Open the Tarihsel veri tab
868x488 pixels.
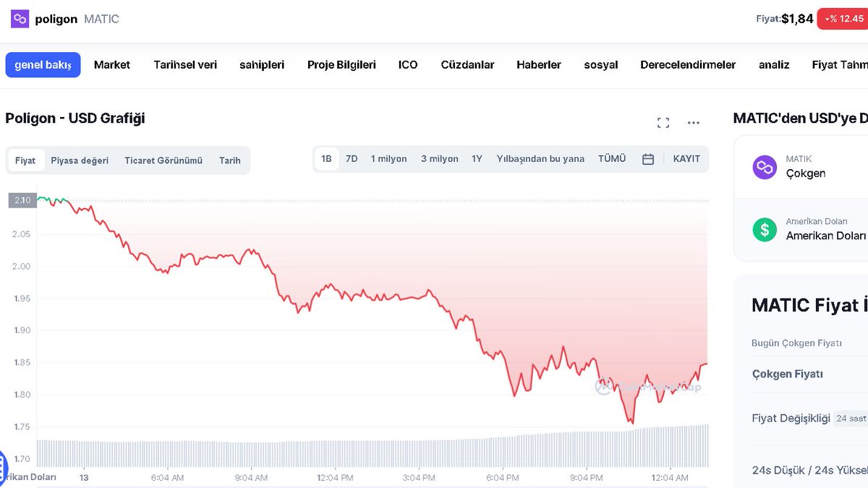185,64
